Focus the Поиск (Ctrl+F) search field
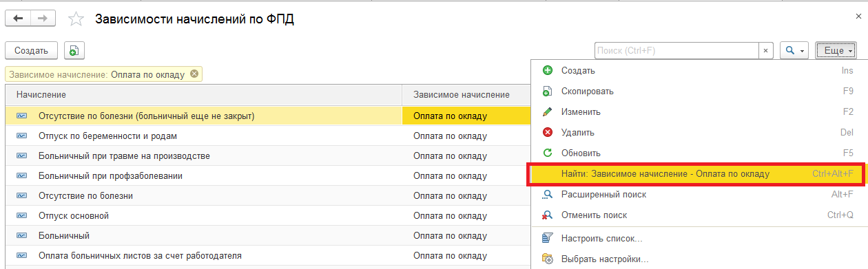868x269 pixels. (x=676, y=50)
